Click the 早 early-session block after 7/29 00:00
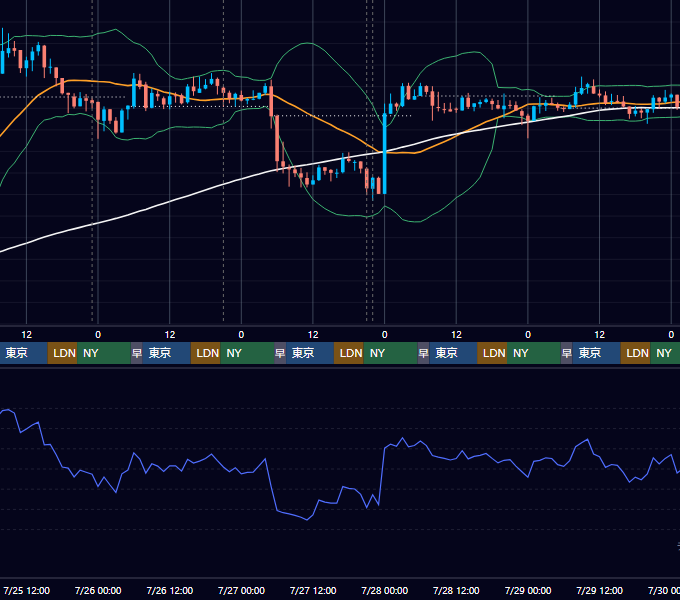 coord(567,353)
